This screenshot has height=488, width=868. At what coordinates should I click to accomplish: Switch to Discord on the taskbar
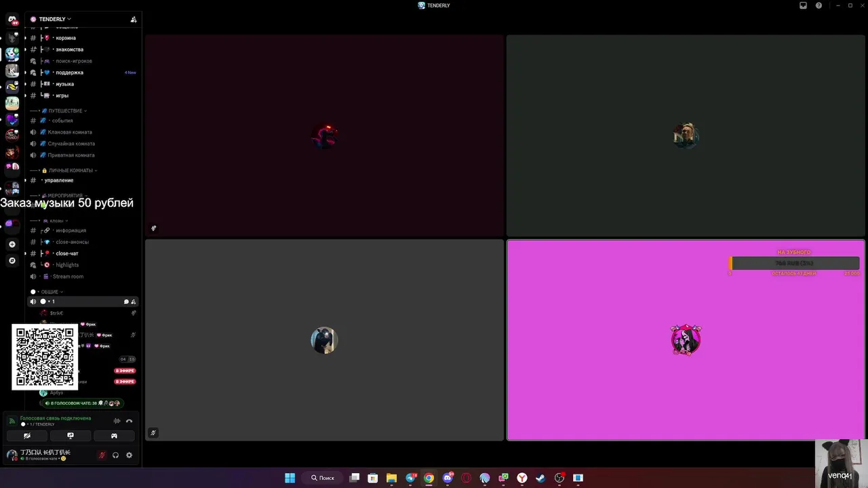tap(448, 478)
